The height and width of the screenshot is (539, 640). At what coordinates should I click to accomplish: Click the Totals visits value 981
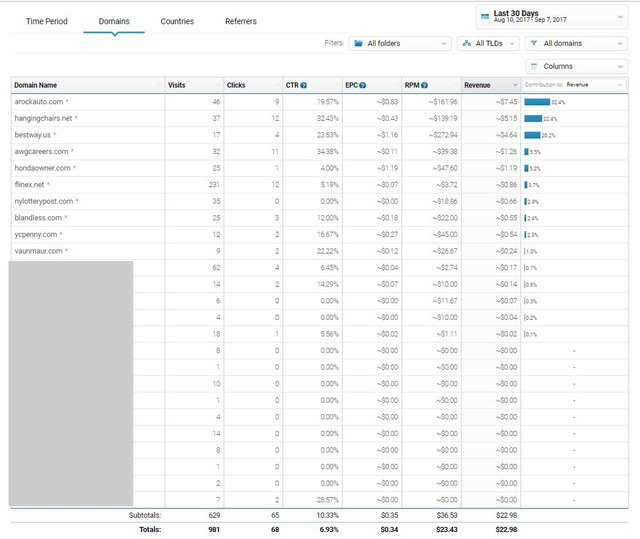(x=214, y=530)
